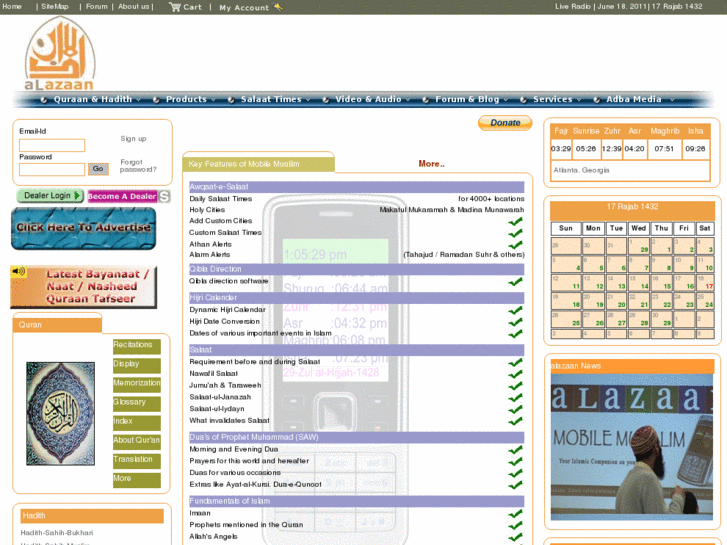Click checkmark beside Jumu'ah & Taraweeh
727x545 pixels.
(x=515, y=386)
